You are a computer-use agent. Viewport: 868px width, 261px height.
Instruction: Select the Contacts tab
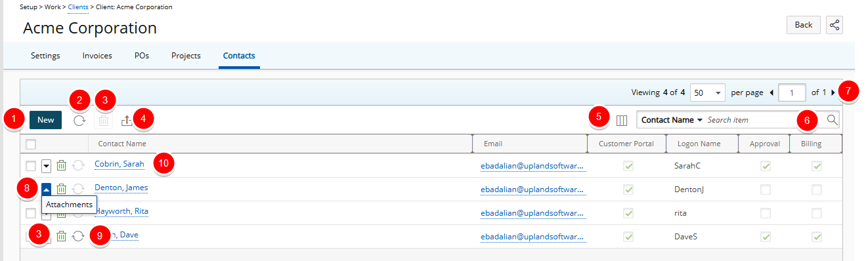tap(239, 56)
